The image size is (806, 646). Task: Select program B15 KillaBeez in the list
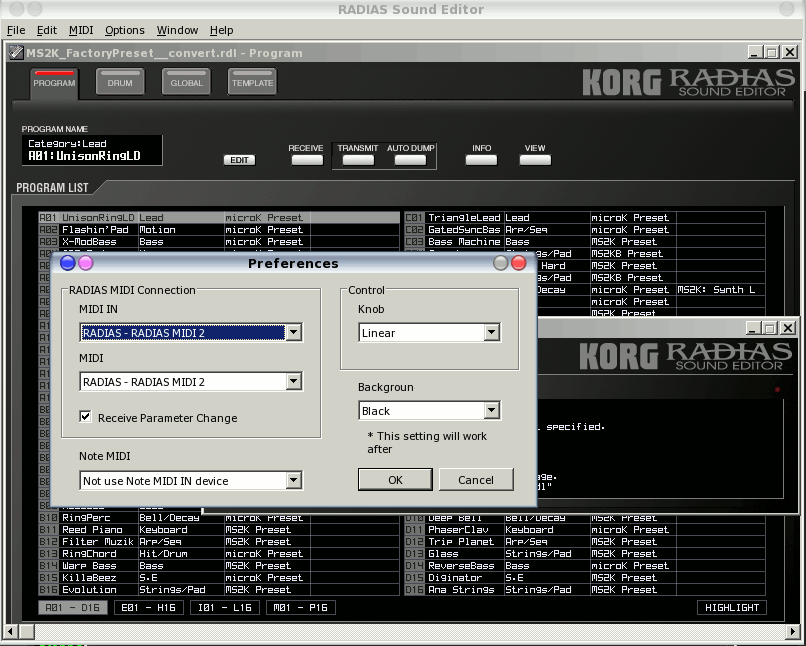tap(219, 578)
